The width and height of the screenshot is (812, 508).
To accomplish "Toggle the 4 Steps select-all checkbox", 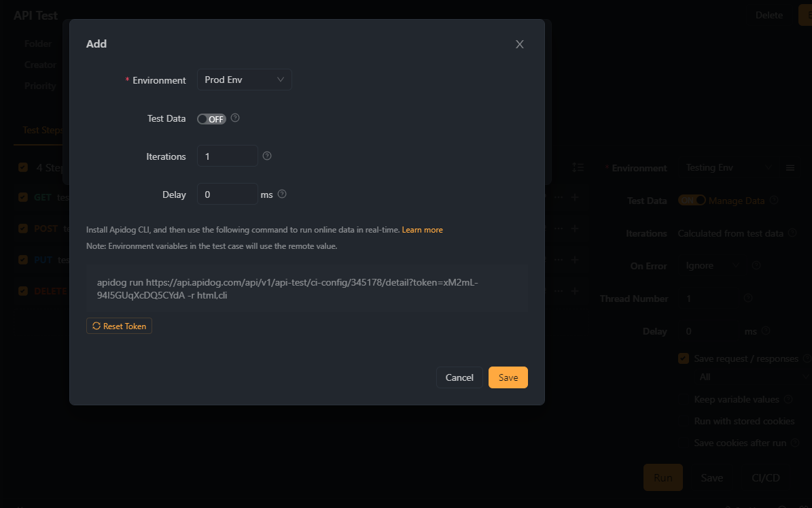I will 23,167.
